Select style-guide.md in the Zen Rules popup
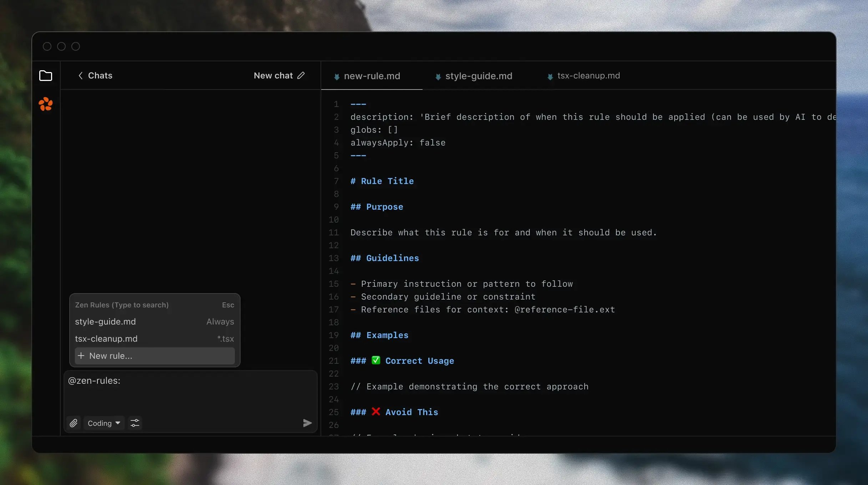868x485 pixels. [105, 321]
